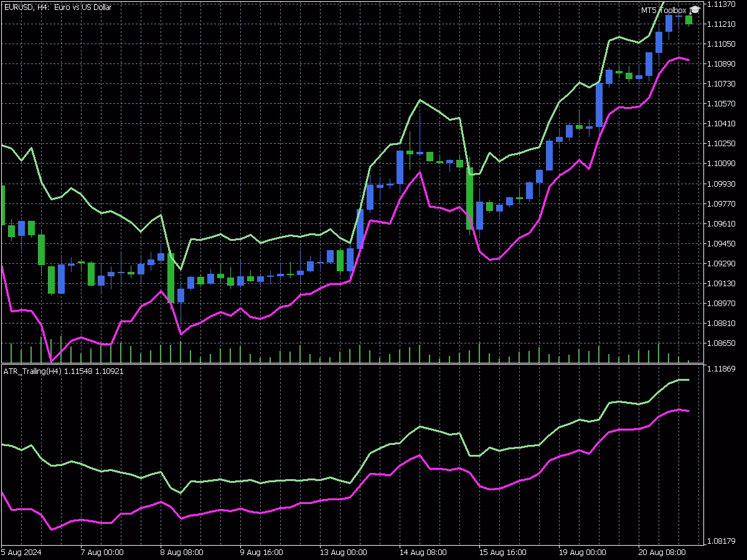Select the last green candle at chart's right edge
The width and height of the screenshot is (747, 560).
689,20
